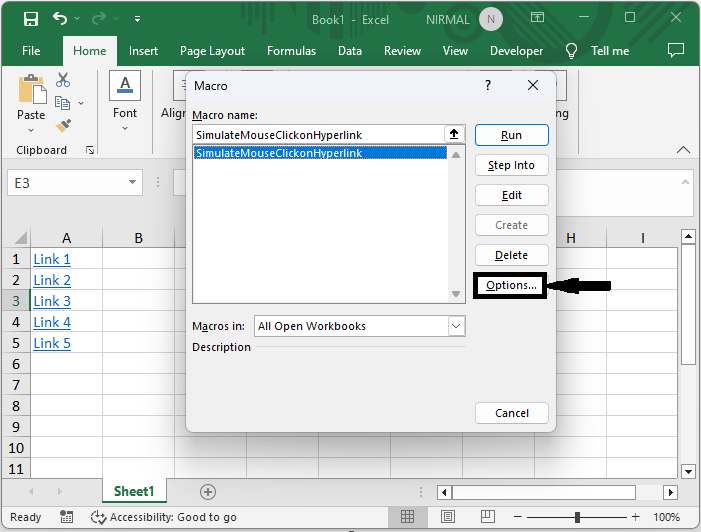Expand the Paste options arrow
The height and width of the screenshot is (532, 701).
coord(31,131)
